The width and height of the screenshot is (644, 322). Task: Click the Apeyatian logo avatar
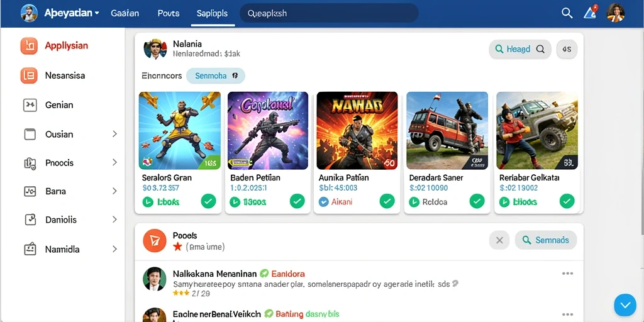coord(29,13)
